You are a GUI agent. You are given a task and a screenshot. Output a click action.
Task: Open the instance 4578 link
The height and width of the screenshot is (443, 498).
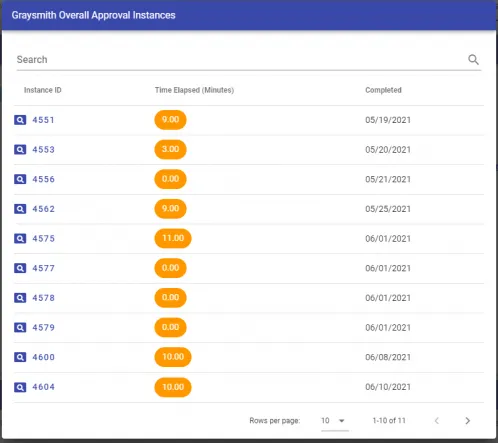pos(43,298)
